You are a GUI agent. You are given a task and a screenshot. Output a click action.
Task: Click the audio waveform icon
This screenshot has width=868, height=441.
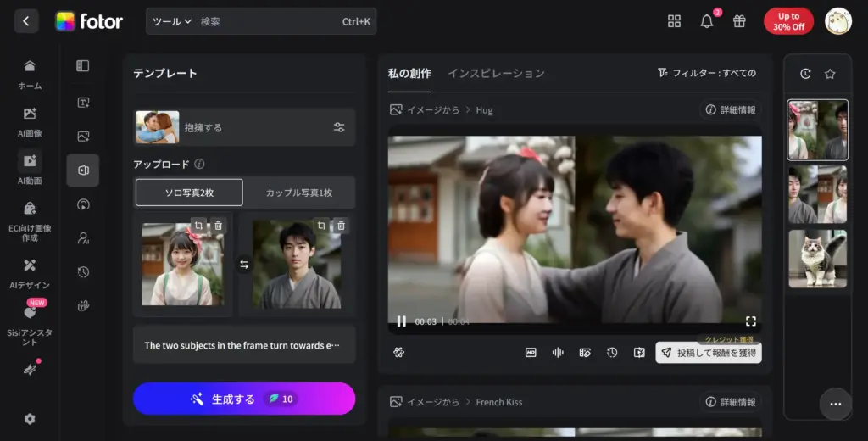(558, 352)
